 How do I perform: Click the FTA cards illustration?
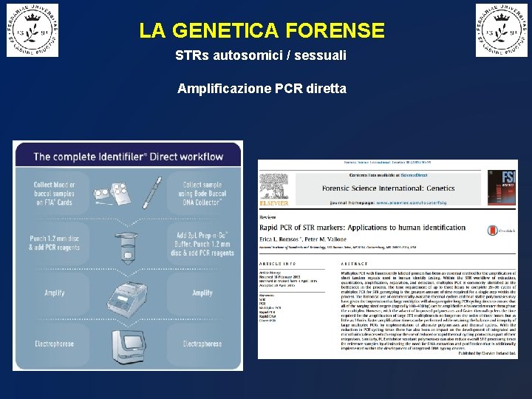point(112,194)
